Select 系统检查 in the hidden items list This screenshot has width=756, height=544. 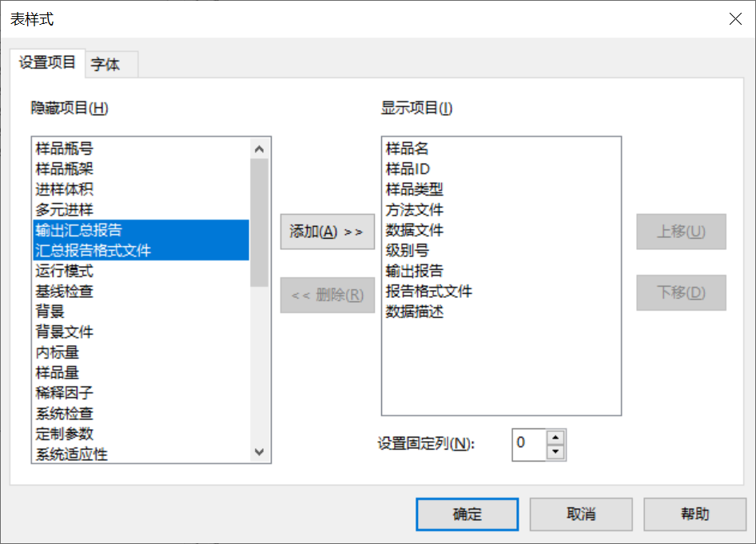coord(141,414)
